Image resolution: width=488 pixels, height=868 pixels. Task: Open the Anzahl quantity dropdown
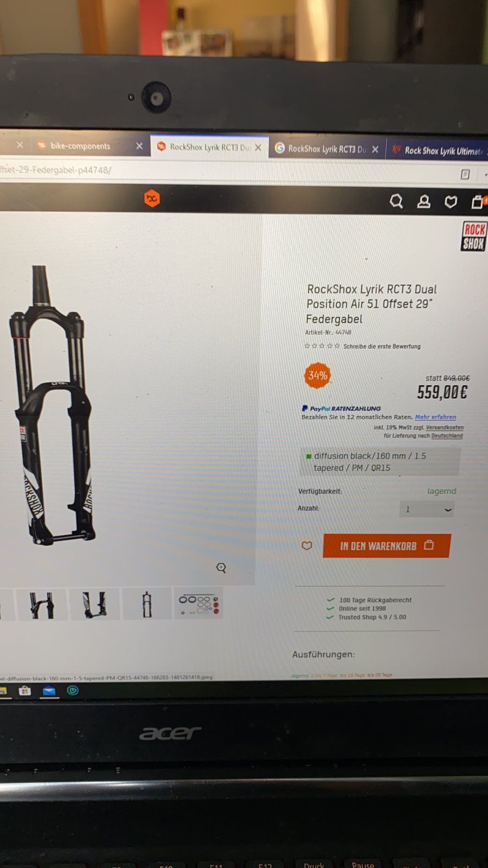coord(427,509)
